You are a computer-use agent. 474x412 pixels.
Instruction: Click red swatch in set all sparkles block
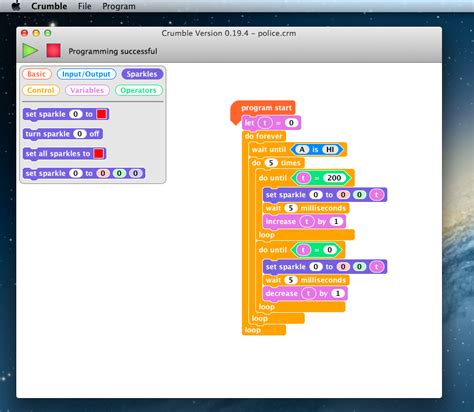click(98, 153)
